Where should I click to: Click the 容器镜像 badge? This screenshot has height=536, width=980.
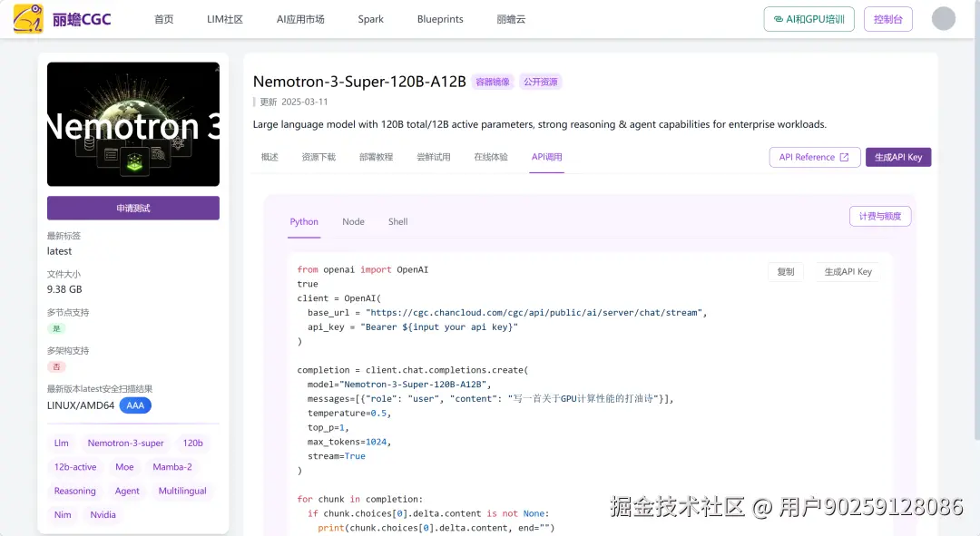pos(493,82)
